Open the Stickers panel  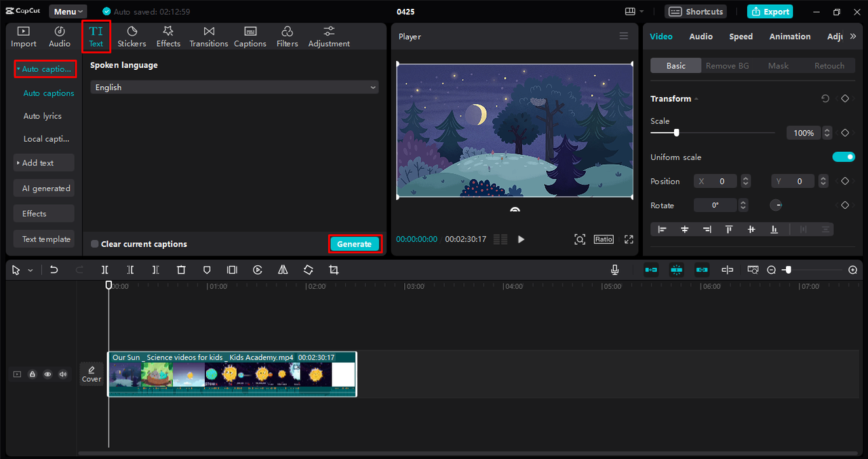132,37
